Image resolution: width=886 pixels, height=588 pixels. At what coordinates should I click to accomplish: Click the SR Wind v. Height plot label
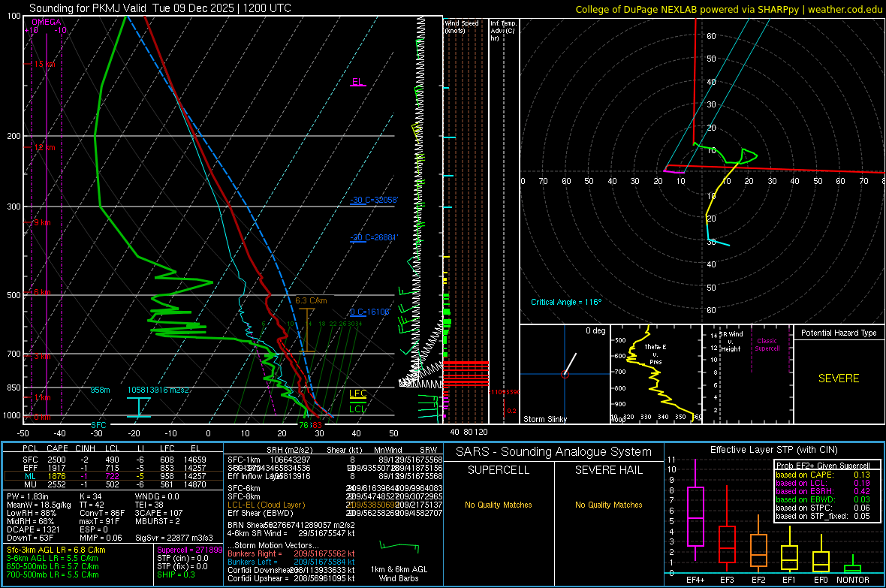(731, 342)
